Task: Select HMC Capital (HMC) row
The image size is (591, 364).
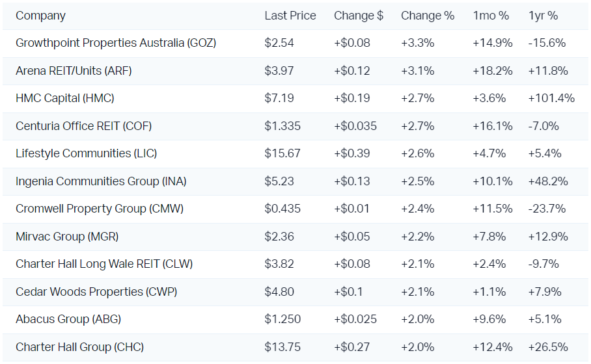Action: click(65, 98)
